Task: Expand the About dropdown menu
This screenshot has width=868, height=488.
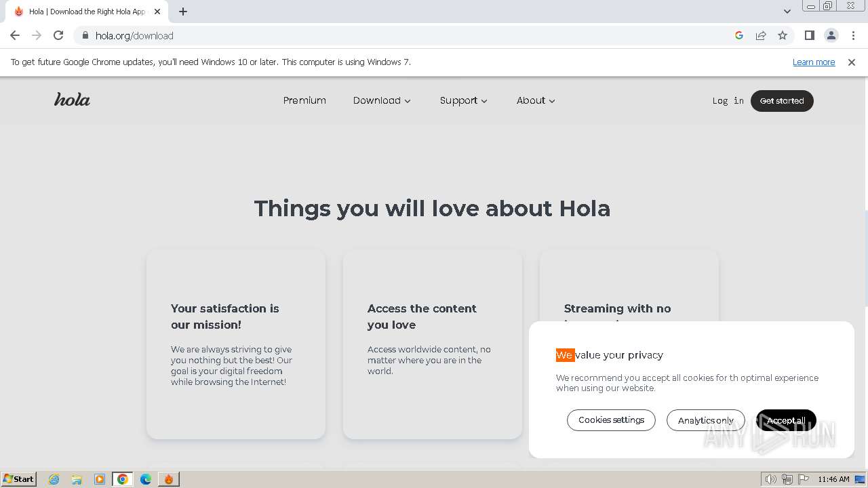Action: (536, 100)
